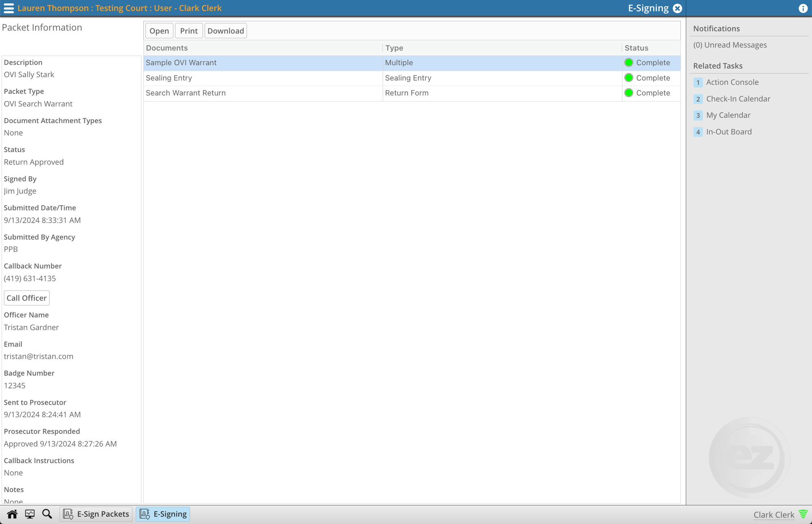
Task: Open the E-Sign Packets tab
Action: pos(97,513)
